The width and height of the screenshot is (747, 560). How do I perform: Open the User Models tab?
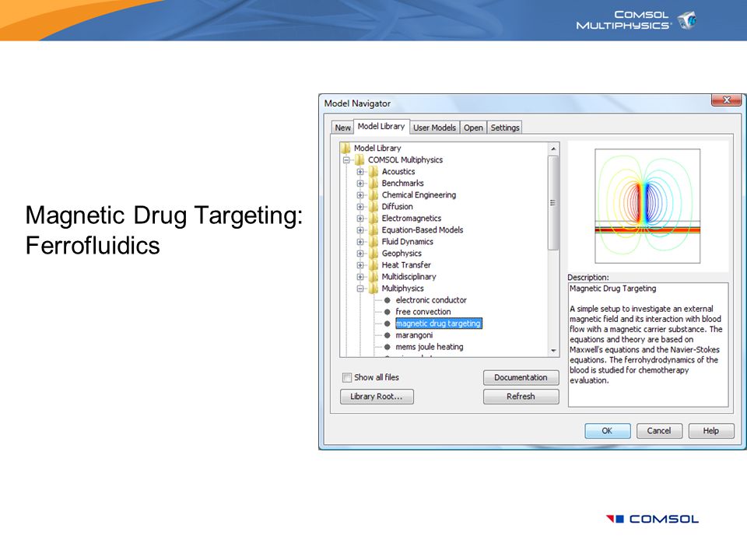[x=434, y=128]
